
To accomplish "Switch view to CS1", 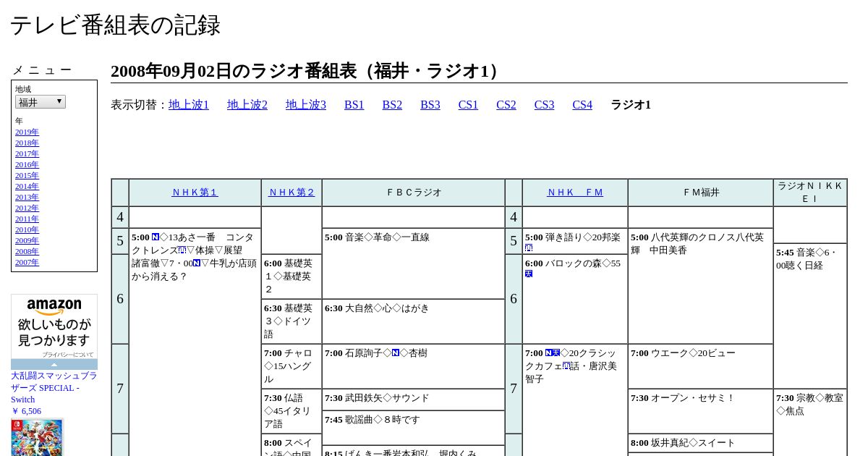I will pyautogui.click(x=468, y=105).
